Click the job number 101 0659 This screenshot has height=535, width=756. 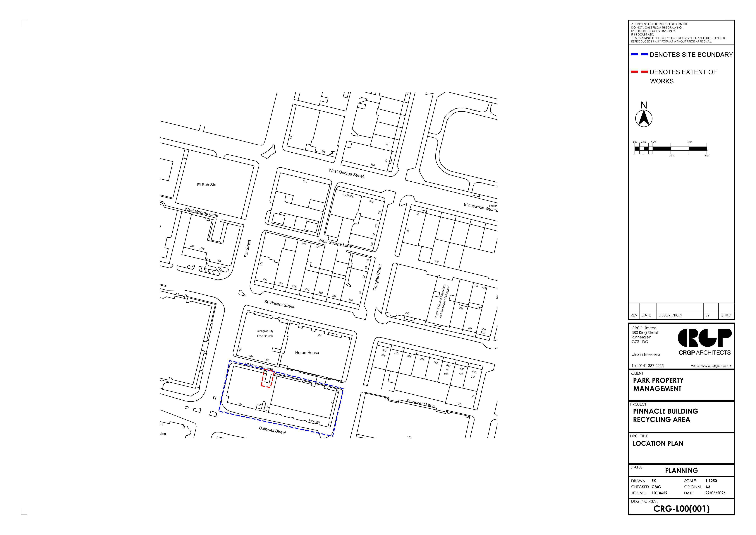tap(659, 493)
